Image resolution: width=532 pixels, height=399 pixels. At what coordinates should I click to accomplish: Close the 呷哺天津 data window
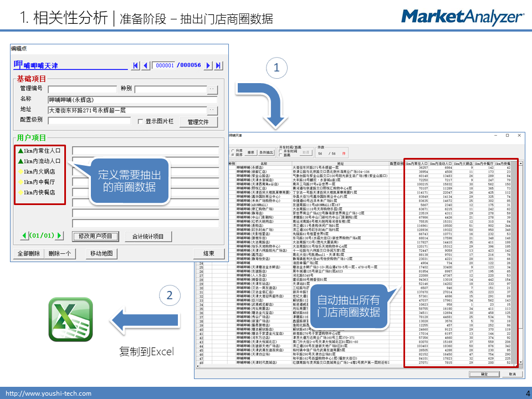point(519,135)
